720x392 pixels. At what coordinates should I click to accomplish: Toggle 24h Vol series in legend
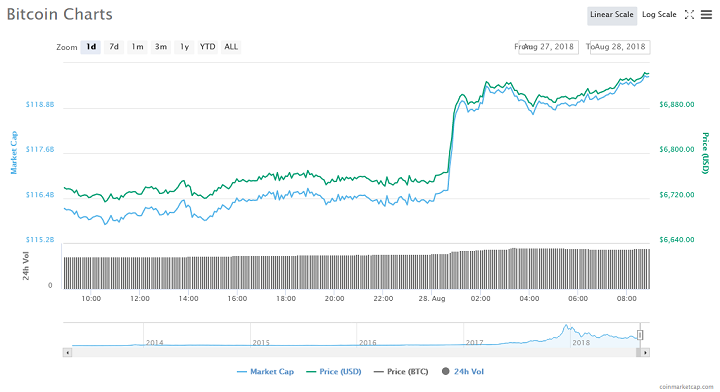[x=462, y=372]
